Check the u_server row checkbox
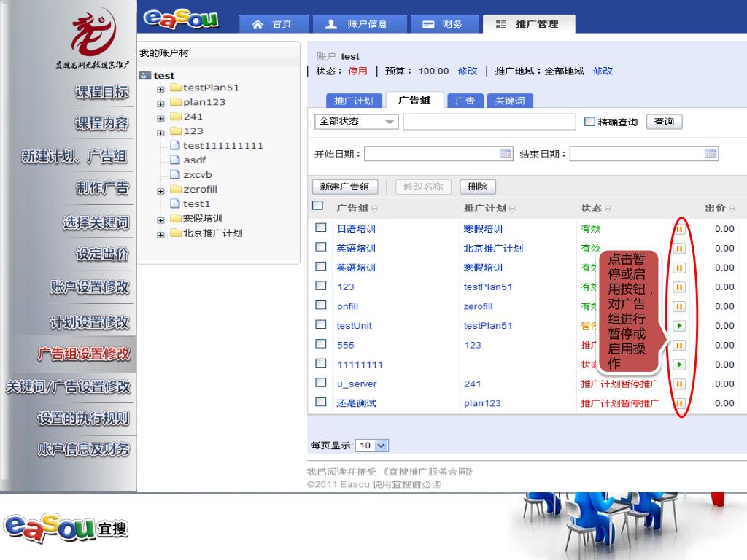This screenshot has width=747, height=560. (321, 383)
